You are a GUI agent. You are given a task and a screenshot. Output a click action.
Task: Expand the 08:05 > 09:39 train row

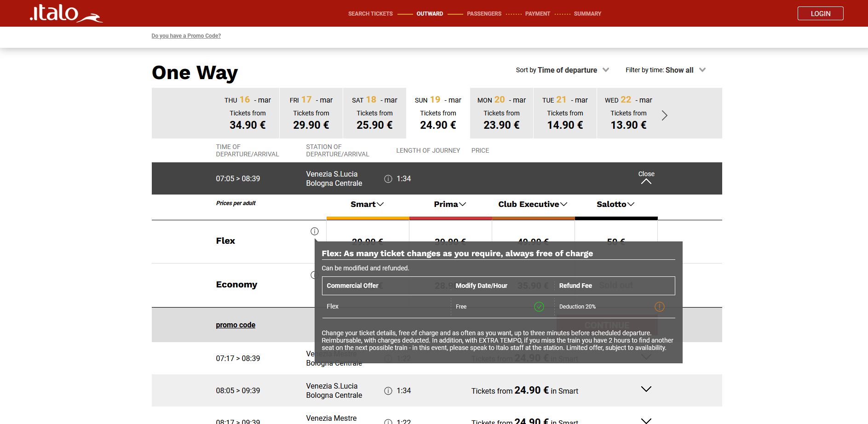(x=646, y=390)
